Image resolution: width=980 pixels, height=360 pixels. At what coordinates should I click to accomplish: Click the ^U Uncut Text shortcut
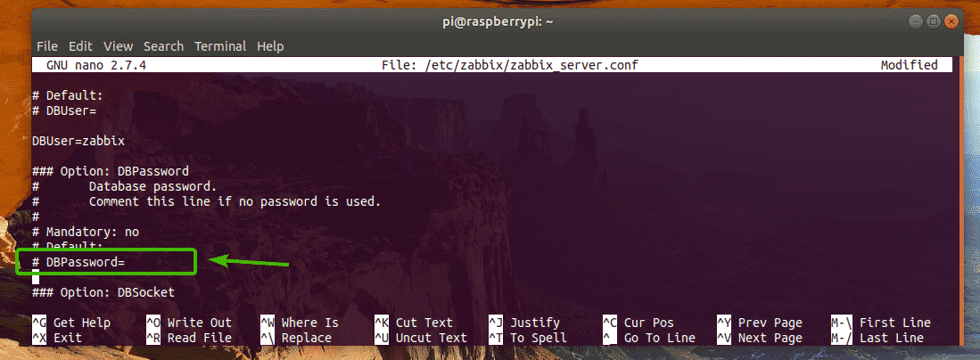[421, 338]
